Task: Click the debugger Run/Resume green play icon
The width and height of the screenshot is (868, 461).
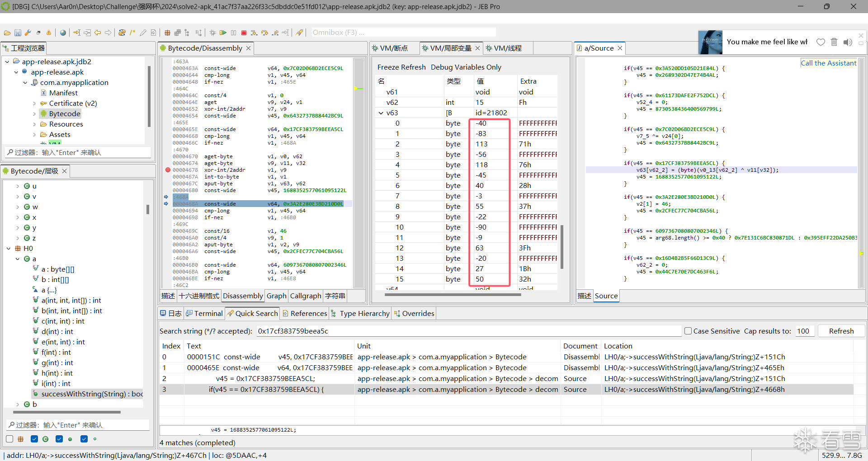Action: (x=223, y=33)
